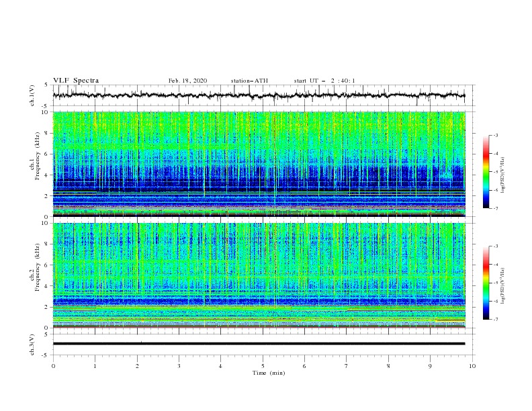Click the "8" kHz tick on ch.1 axis
532x411 pixels.
[47, 133]
